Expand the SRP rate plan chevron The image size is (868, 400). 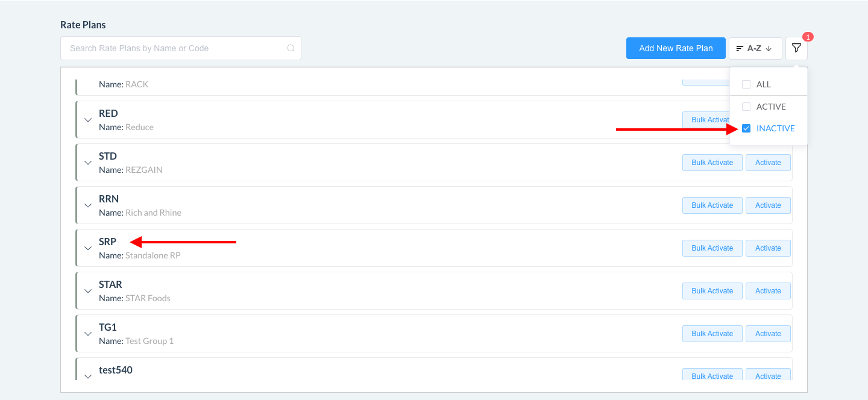point(88,248)
